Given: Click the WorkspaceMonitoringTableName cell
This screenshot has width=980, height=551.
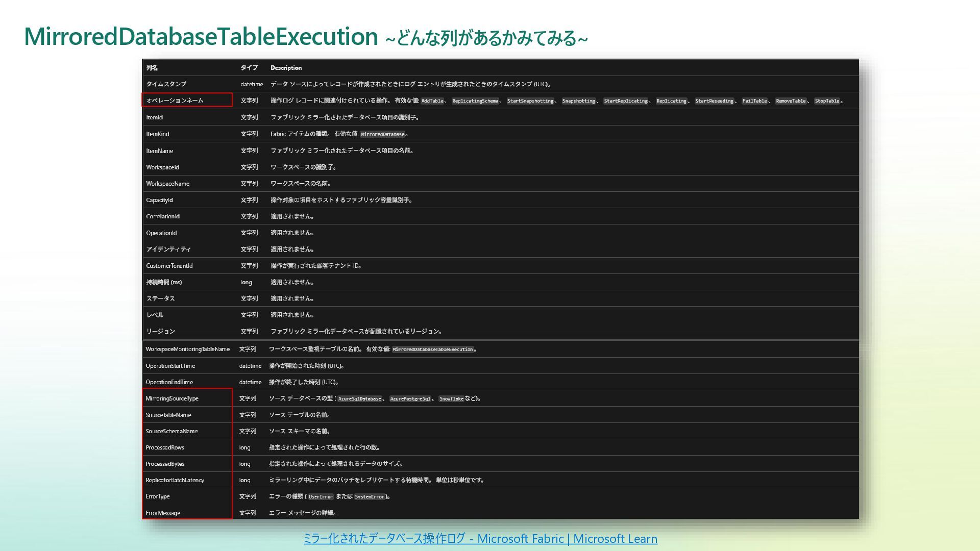Looking at the screenshot, I should tap(187, 349).
